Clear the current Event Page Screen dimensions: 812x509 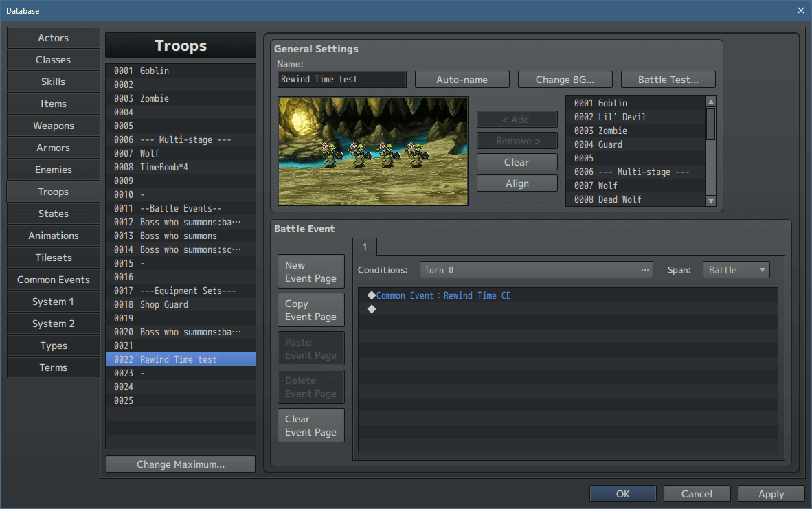(x=311, y=425)
